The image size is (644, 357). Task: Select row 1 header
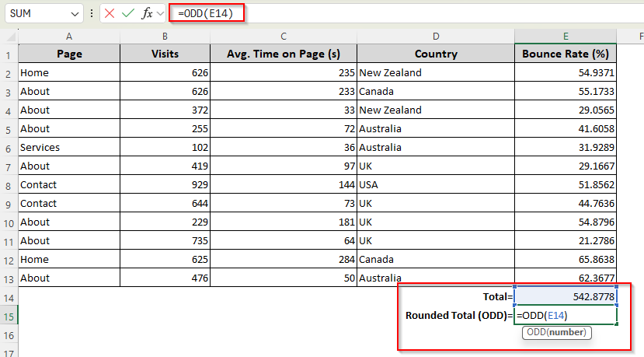9,54
